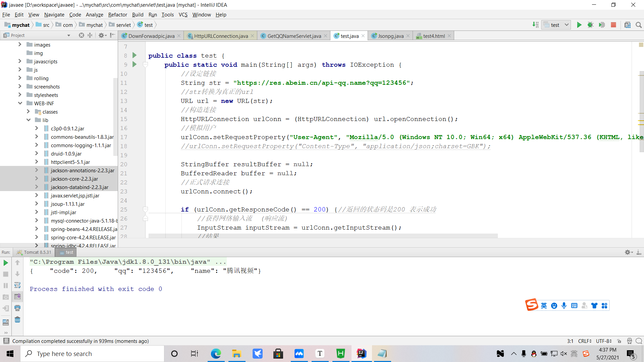Stop the running process red square
Image resolution: width=644 pixels, height=362 pixels.
[613, 25]
